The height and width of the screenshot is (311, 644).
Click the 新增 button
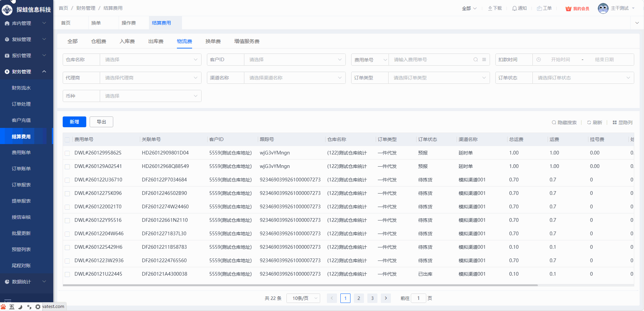point(74,122)
